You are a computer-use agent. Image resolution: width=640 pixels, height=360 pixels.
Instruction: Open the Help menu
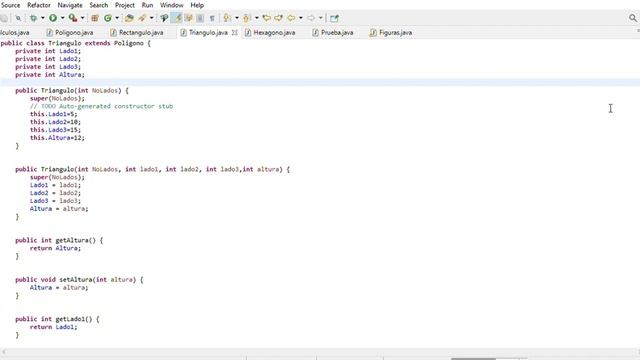click(x=197, y=5)
